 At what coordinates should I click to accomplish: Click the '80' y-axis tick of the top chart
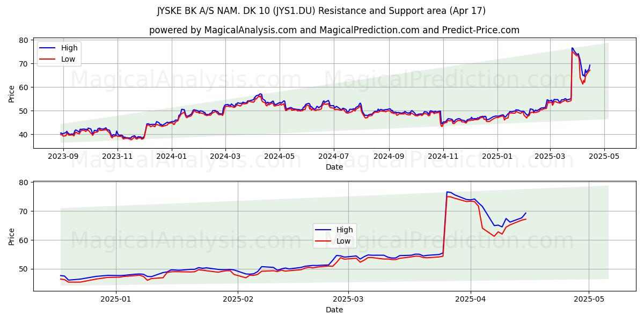tap(24, 40)
